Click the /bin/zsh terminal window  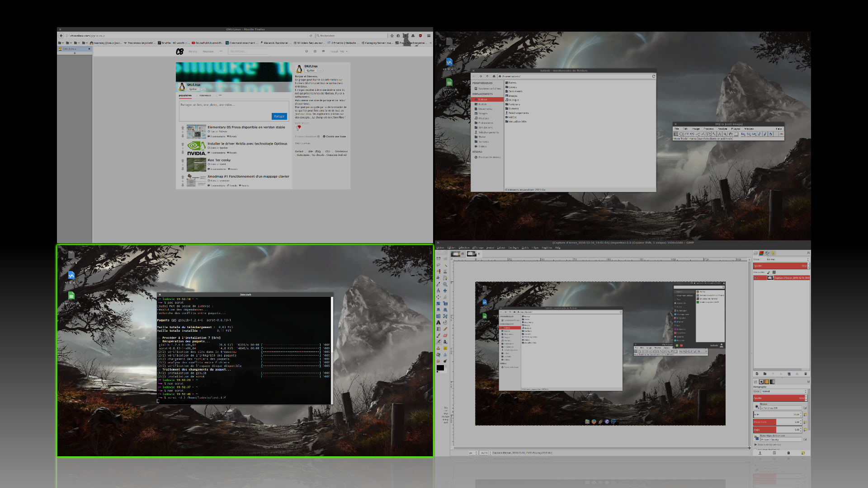(245, 349)
